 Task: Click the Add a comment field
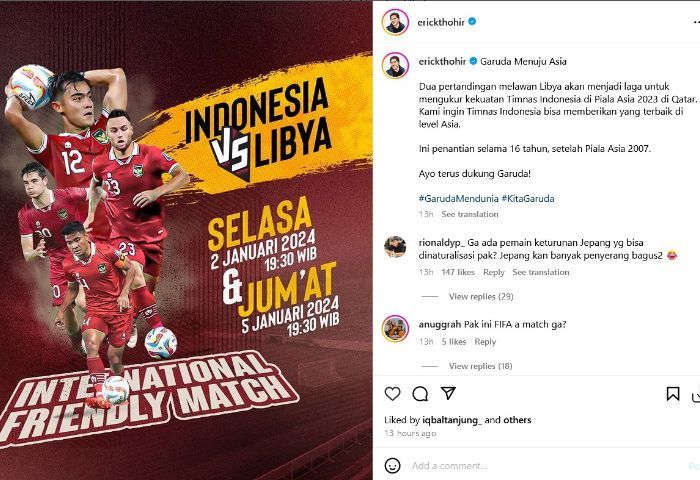(547, 466)
